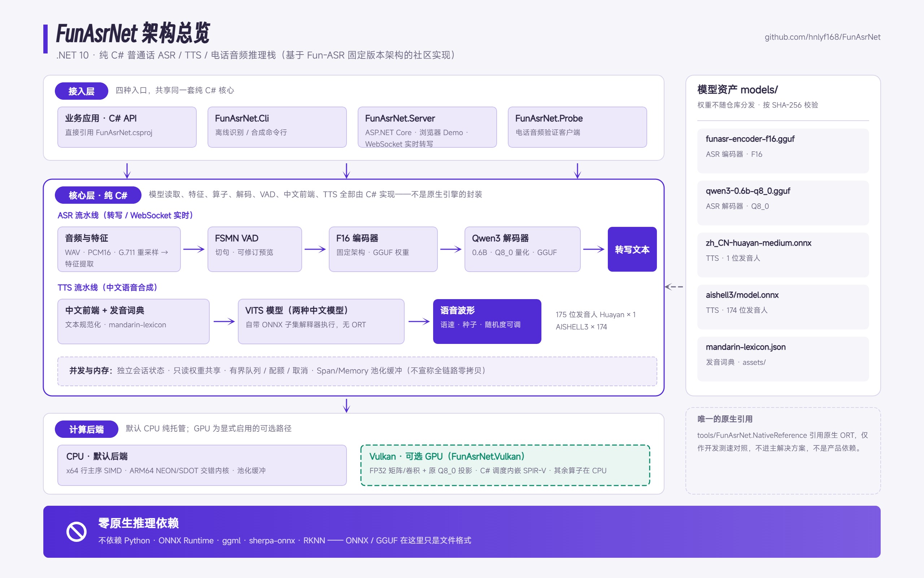The height and width of the screenshot is (578, 924).
Task: Select mandarin-lexicon.json model entry
Action: (783, 359)
